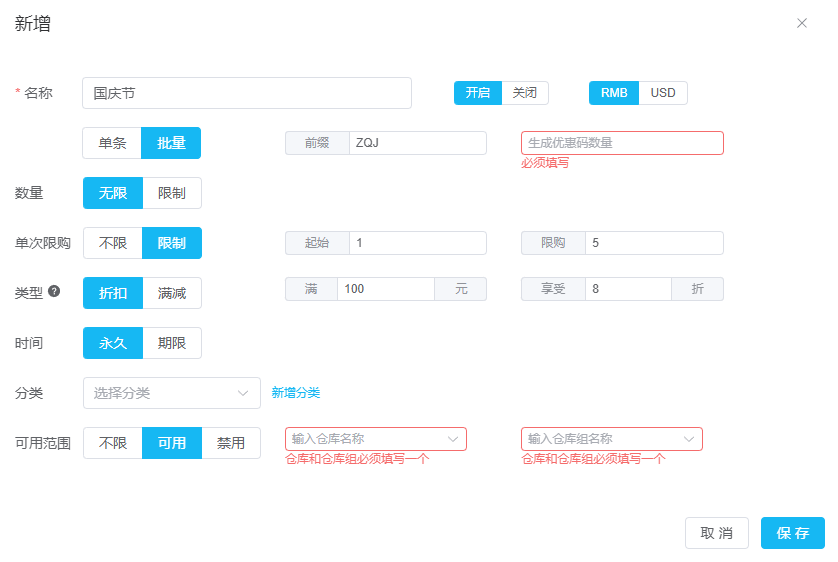Switch status to 关闭

point(524,93)
